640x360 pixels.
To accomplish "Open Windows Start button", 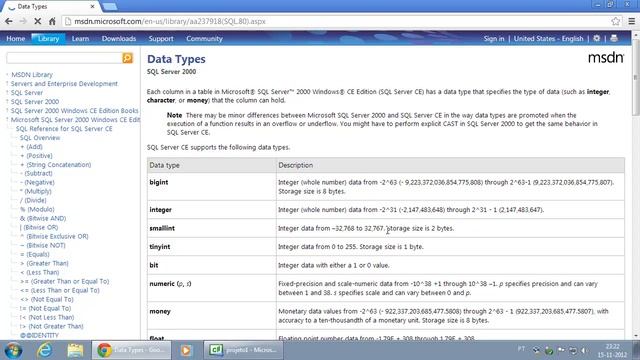I will pos(13,350).
